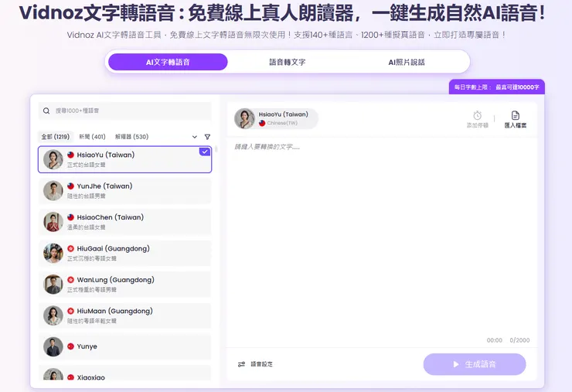Click the HiuGaai avatar thumbnail
Viewport: 572px width, 392px height.
53,254
